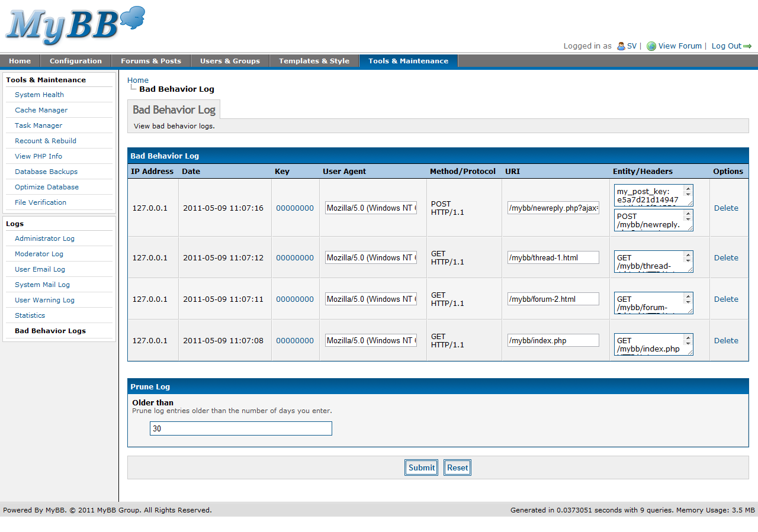Click the globe icon beside View Forum
The height and width of the screenshot is (532, 758).
(x=651, y=46)
